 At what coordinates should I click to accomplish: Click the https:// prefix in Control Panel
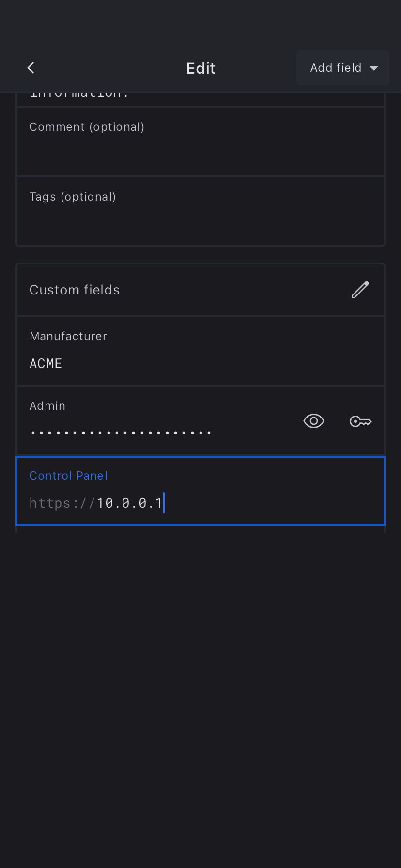62,503
